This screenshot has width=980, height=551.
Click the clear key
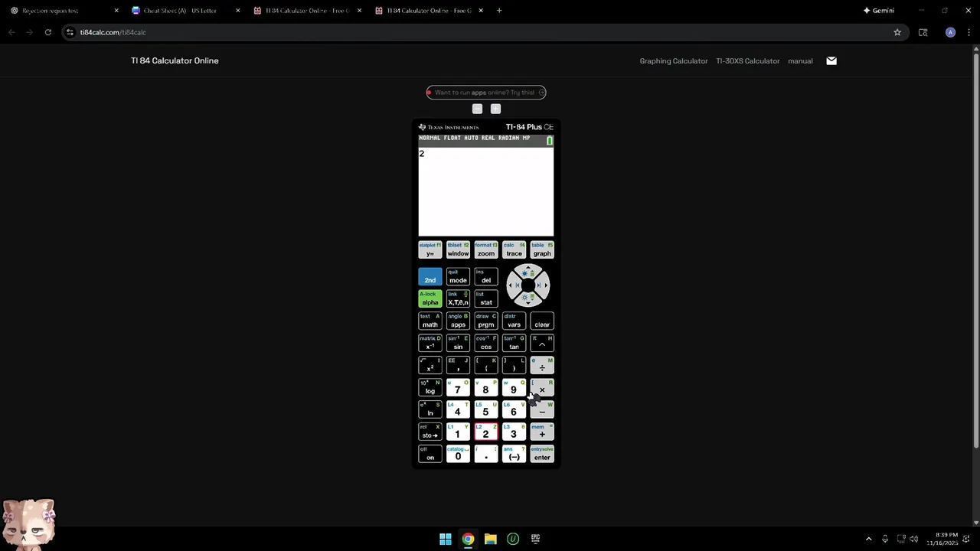(542, 321)
